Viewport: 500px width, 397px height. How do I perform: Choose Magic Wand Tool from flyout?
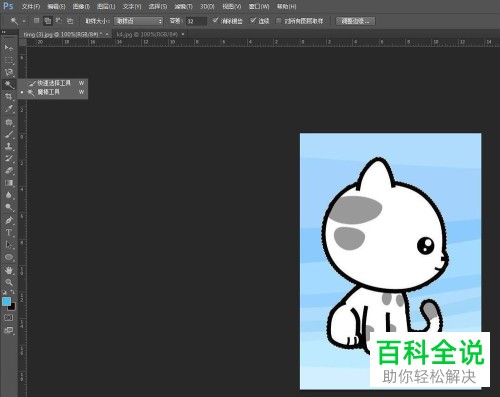pos(53,92)
